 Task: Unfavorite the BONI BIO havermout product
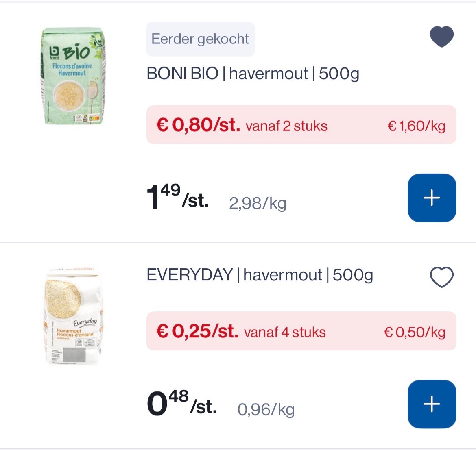click(441, 37)
